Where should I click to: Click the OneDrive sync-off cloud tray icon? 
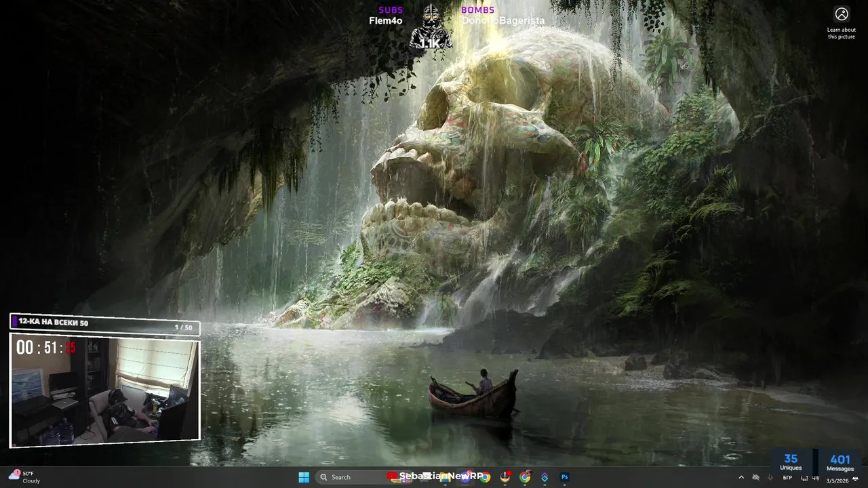click(x=755, y=478)
